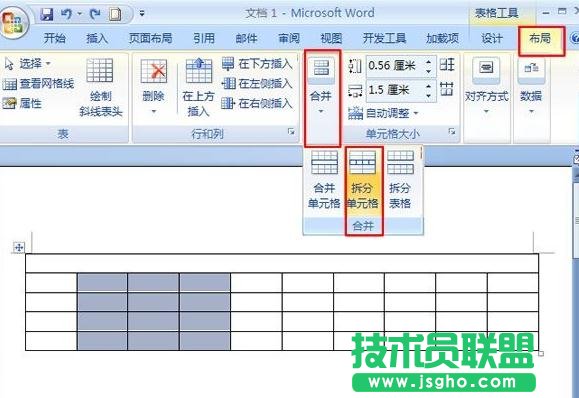Go to the 引用 tab

204,38
